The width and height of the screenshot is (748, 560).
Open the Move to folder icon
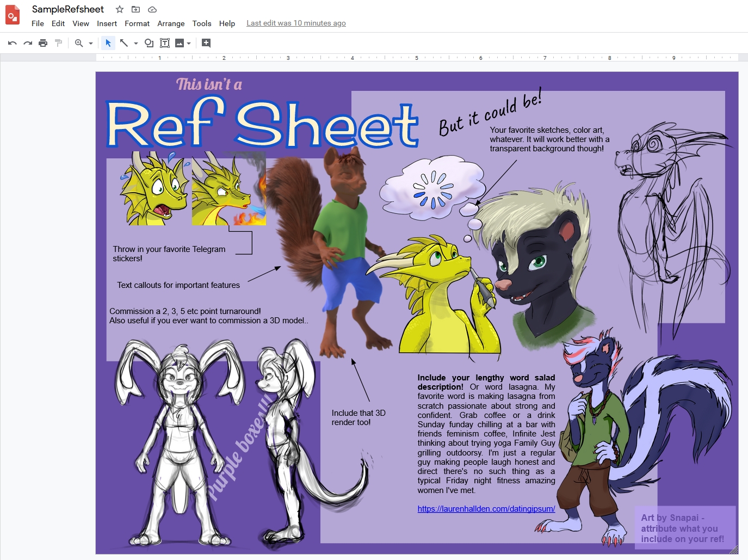[x=136, y=9]
